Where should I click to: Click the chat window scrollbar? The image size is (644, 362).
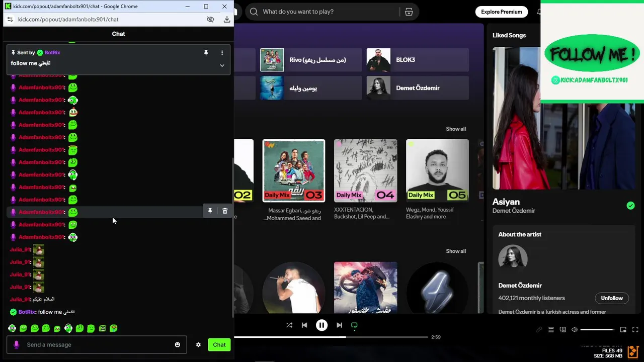(x=232, y=236)
